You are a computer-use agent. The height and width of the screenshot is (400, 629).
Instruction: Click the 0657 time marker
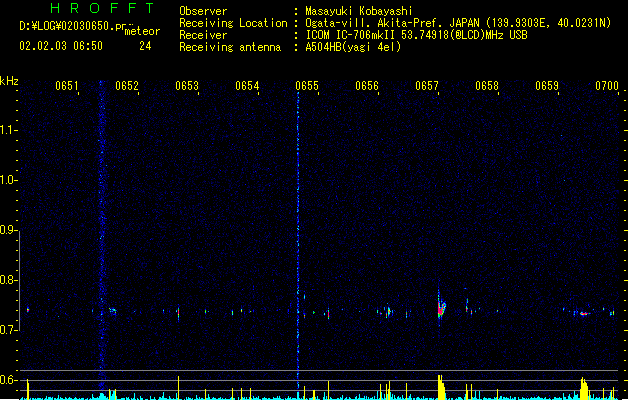click(427, 86)
